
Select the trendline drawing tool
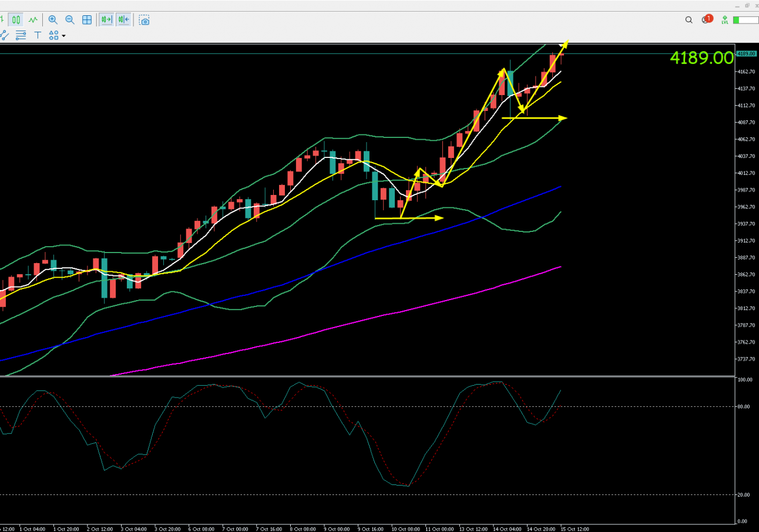point(4,35)
